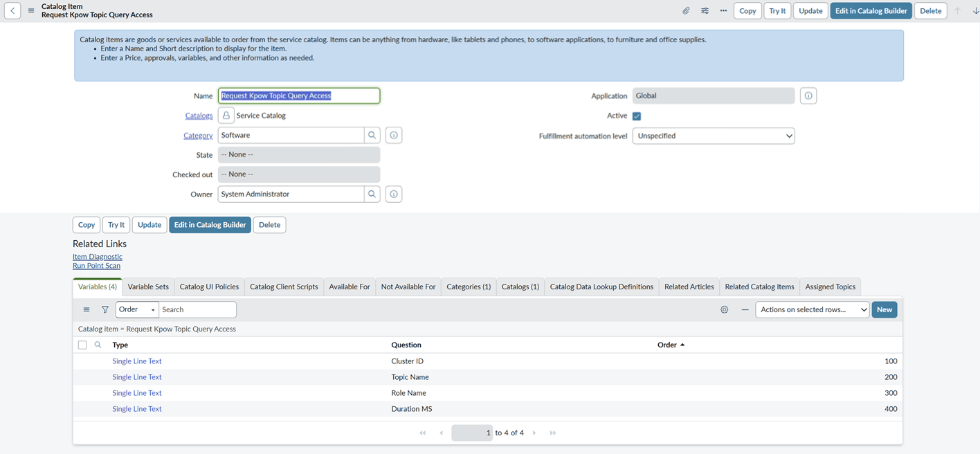Preview Category record info icon

(394, 136)
